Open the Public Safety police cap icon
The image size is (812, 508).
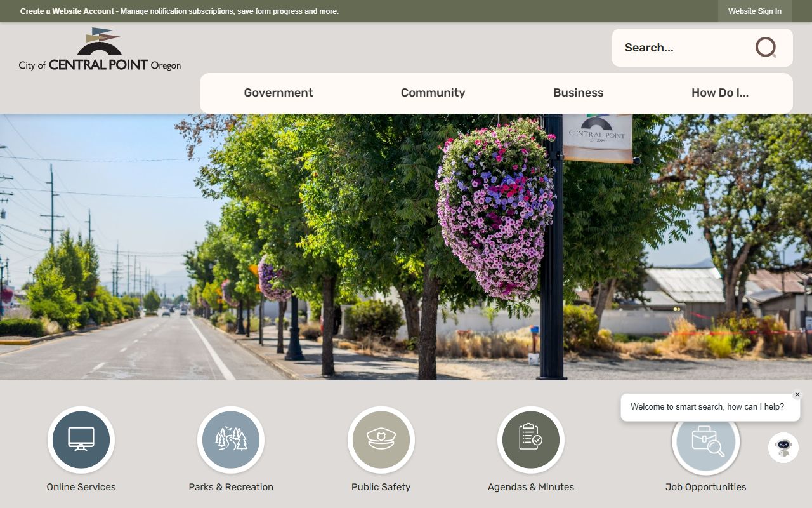coord(381,439)
